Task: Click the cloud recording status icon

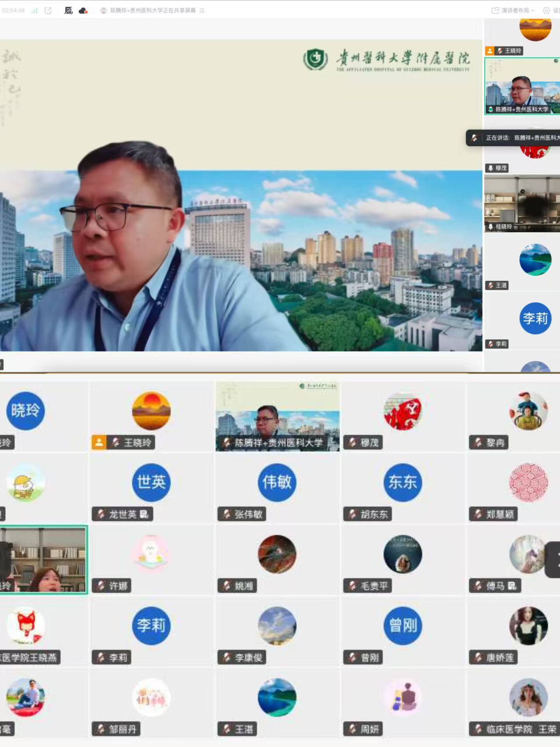Action: pos(83,11)
